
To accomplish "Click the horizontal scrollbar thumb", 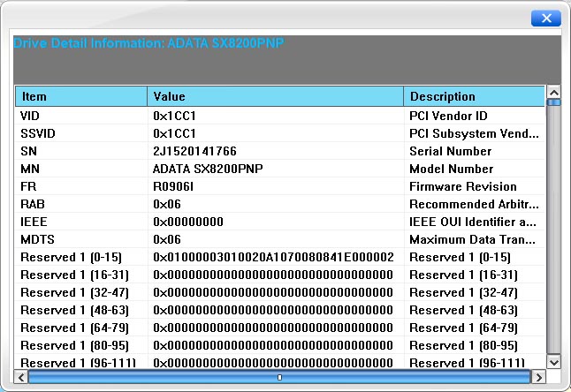I will click(x=279, y=377).
